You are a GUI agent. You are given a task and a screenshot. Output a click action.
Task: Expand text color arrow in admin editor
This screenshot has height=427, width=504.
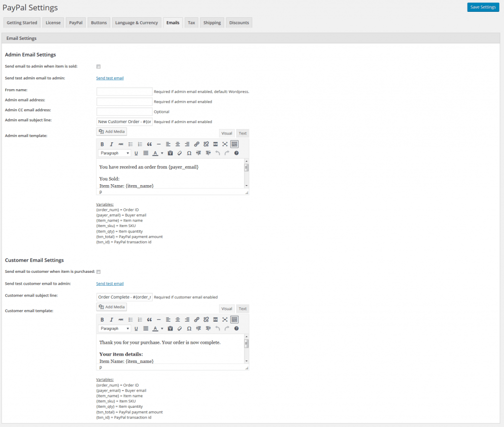[x=162, y=153]
